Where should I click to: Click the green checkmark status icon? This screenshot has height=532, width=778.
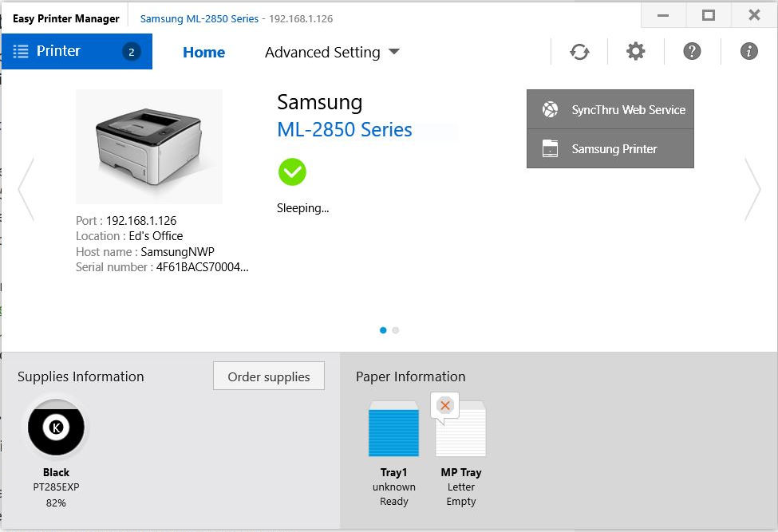click(292, 171)
